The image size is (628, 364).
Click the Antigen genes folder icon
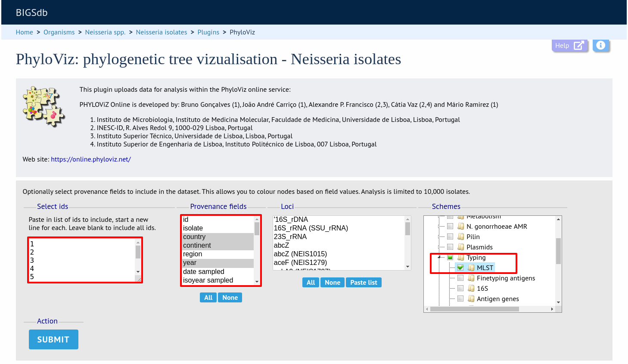tap(471, 299)
